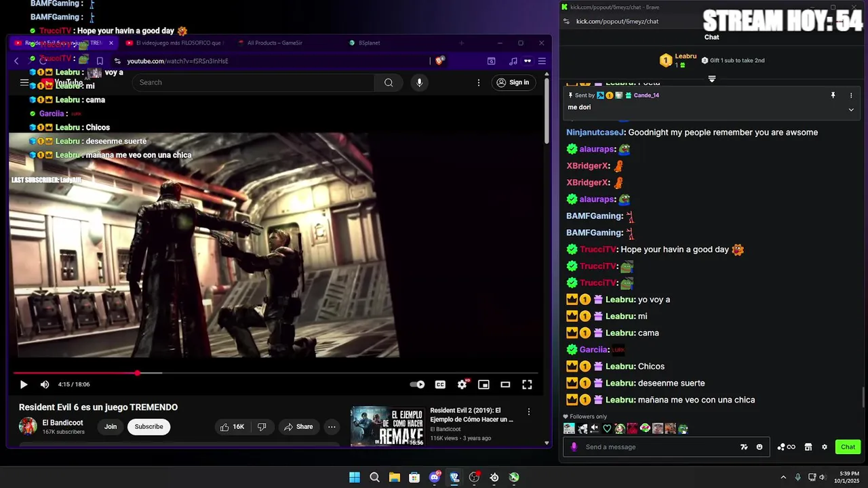The image size is (868, 488).
Task: Open the YouTube hamburger guide menu
Action: (x=24, y=82)
